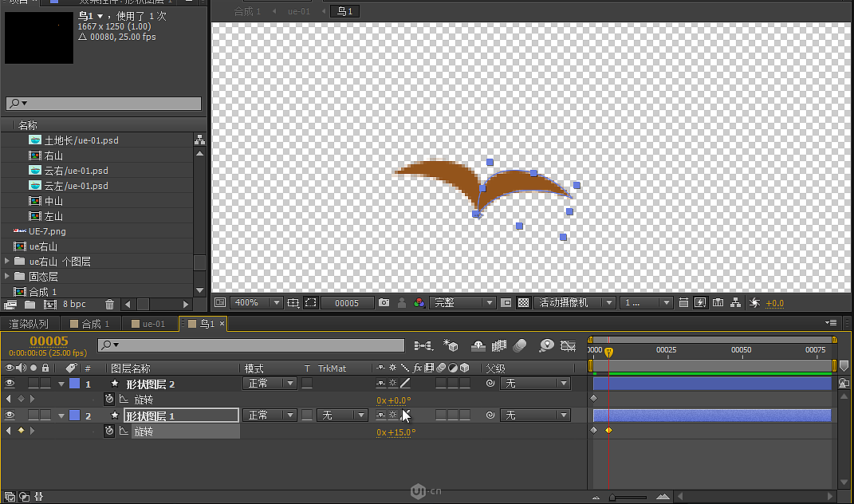
Task: Click the timeline layer search field
Action: click(251, 345)
